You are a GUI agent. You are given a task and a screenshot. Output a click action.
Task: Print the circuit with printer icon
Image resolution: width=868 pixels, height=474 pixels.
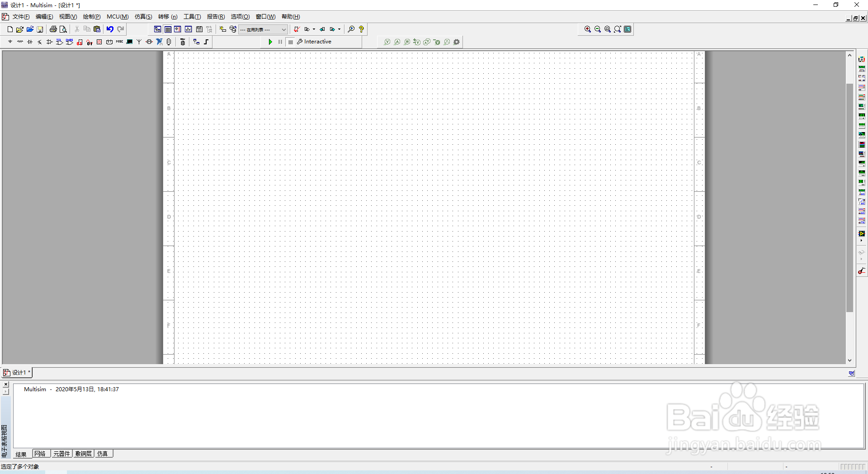pyautogui.click(x=53, y=29)
